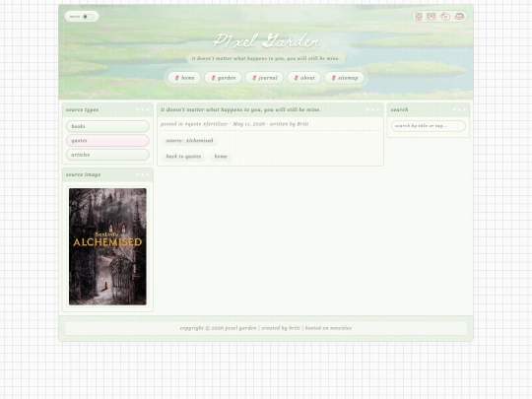The height and width of the screenshot is (399, 532).
Task: Click 'created by britt' in the footer
Action: coord(281,328)
